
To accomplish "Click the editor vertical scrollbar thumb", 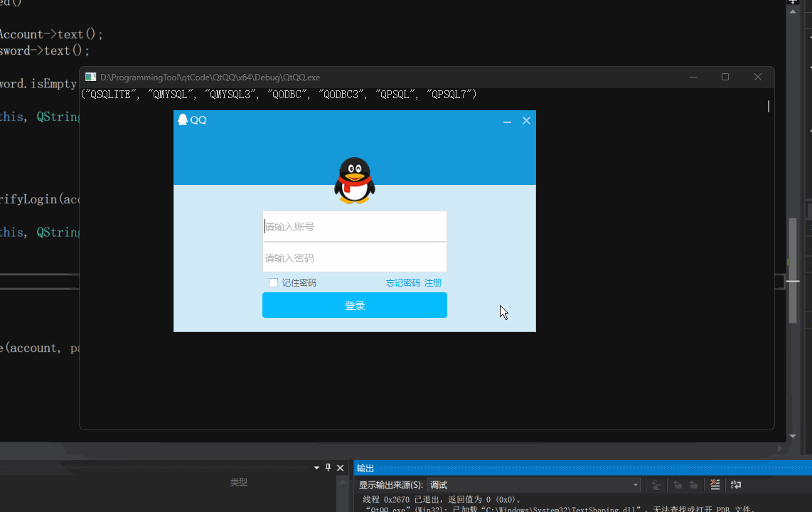I will pos(793,271).
